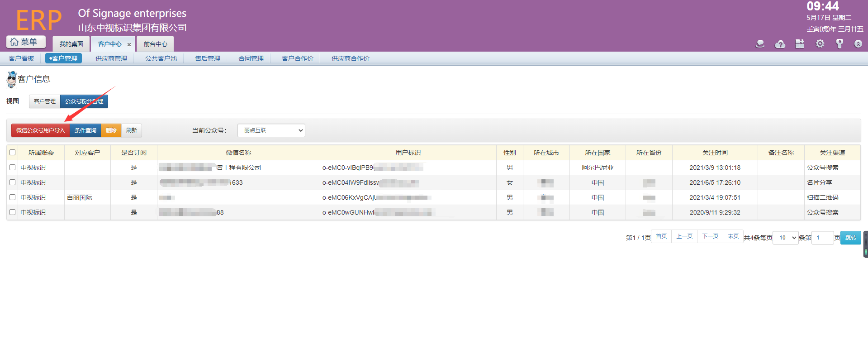This screenshot has width=868, height=350.
Task: Sort by 关注时间 column header
Action: (x=715, y=153)
